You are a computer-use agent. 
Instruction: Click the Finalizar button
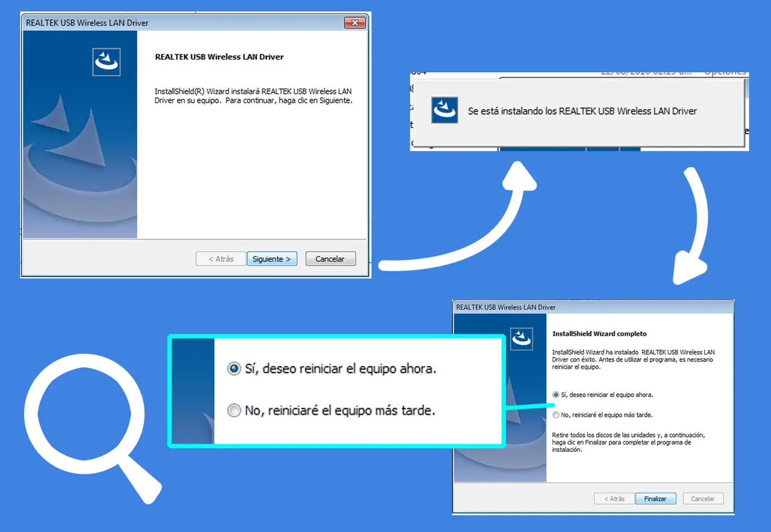pyautogui.click(x=655, y=499)
